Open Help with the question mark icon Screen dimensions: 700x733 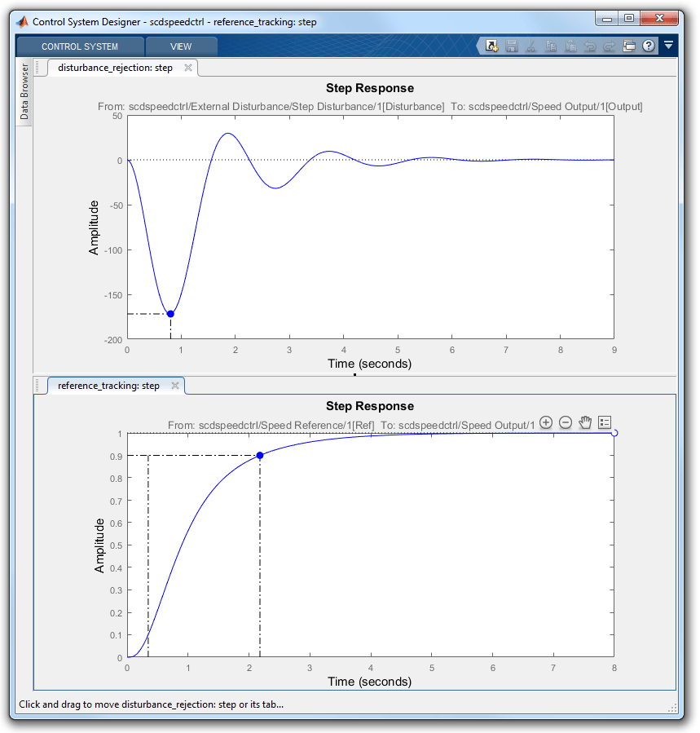(x=649, y=46)
